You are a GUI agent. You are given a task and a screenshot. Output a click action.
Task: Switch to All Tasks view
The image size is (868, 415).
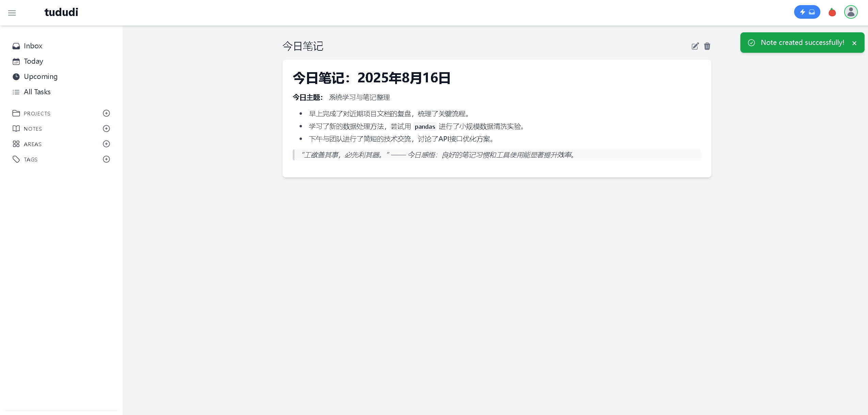click(37, 92)
